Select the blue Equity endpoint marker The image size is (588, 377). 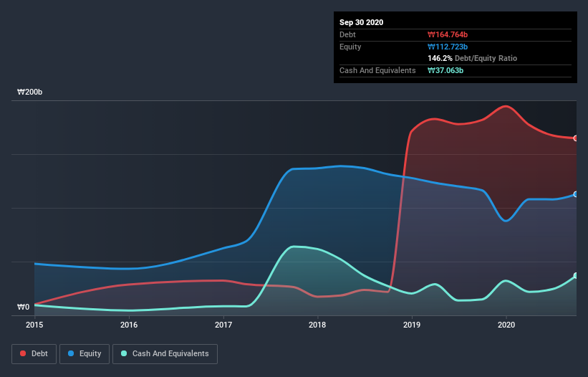click(x=576, y=194)
